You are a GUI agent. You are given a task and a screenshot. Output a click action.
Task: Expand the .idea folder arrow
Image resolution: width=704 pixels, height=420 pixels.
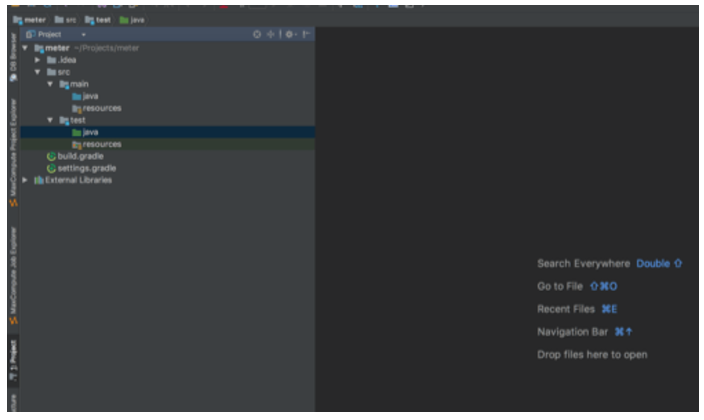(x=38, y=60)
